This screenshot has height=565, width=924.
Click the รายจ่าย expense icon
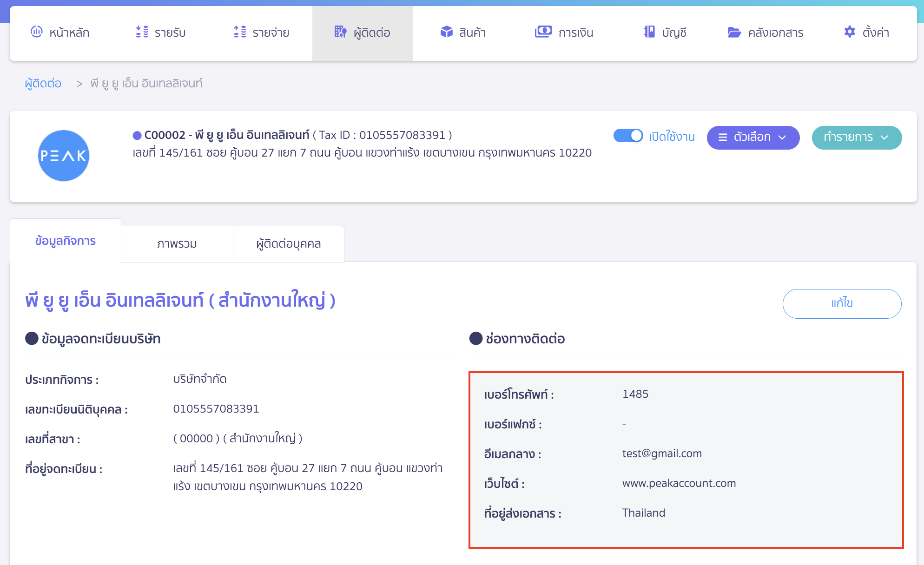(x=240, y=32)
